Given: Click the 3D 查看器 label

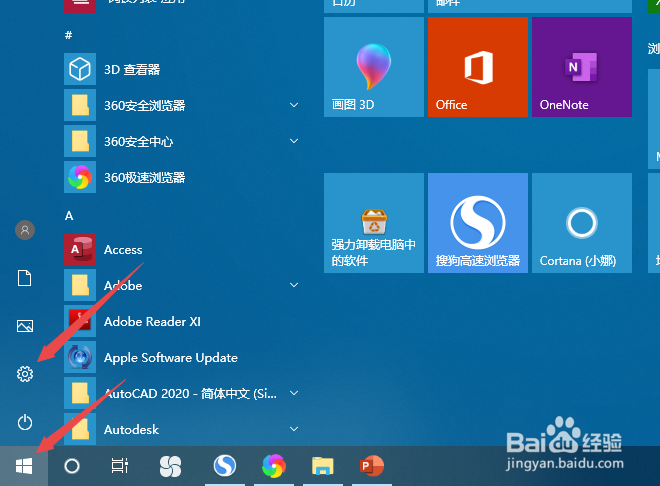Looking at the screenshot, I should (132, 69).
